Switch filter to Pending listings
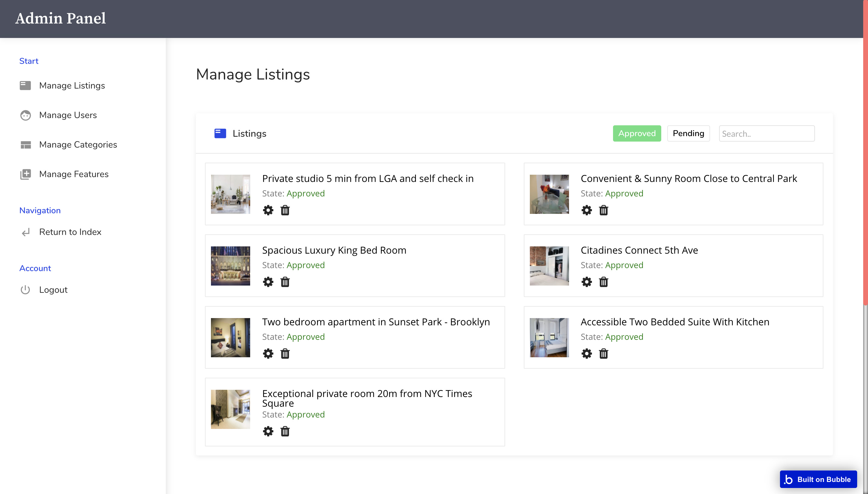 688,133
